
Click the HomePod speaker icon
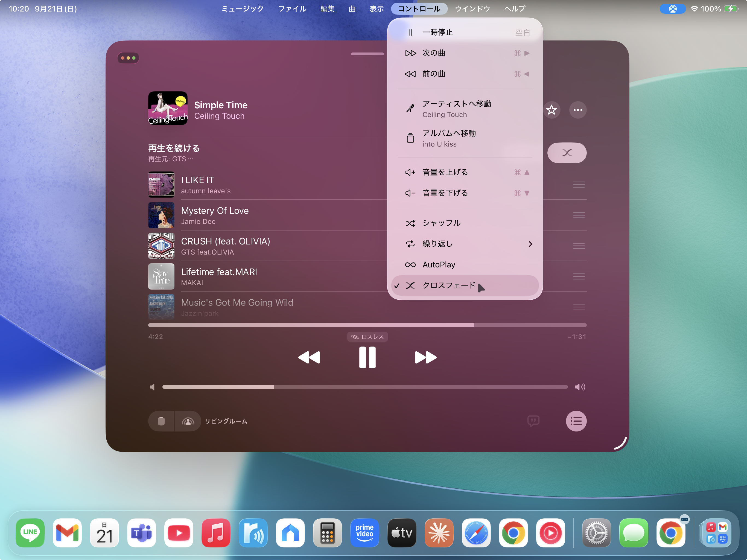[x=161, y=421]
